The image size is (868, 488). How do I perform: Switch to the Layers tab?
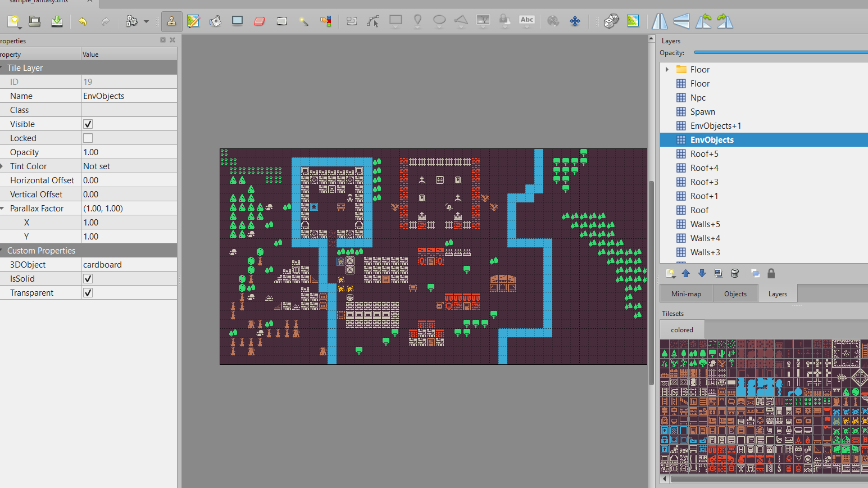click(778, 294)
